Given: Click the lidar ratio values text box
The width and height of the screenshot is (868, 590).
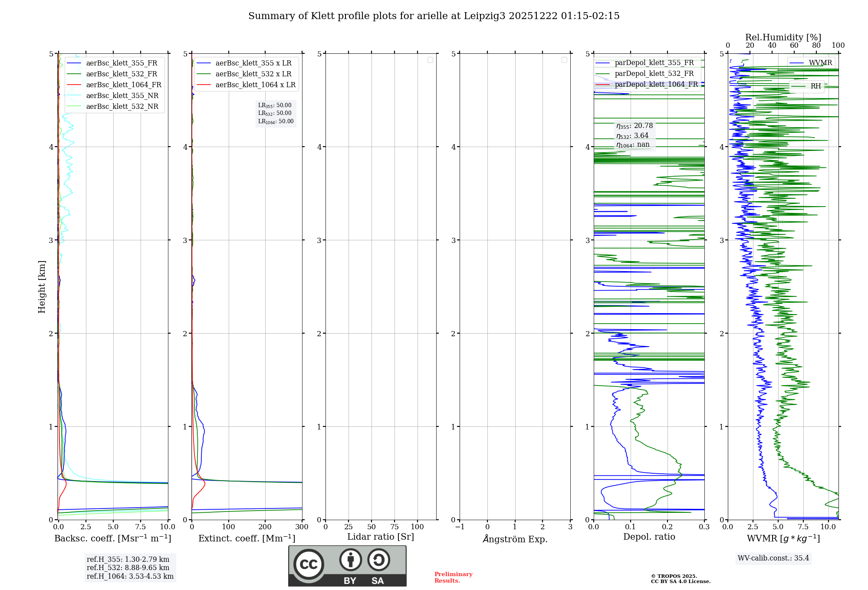Looking at the screenshot, I should [x=276, y=113].
